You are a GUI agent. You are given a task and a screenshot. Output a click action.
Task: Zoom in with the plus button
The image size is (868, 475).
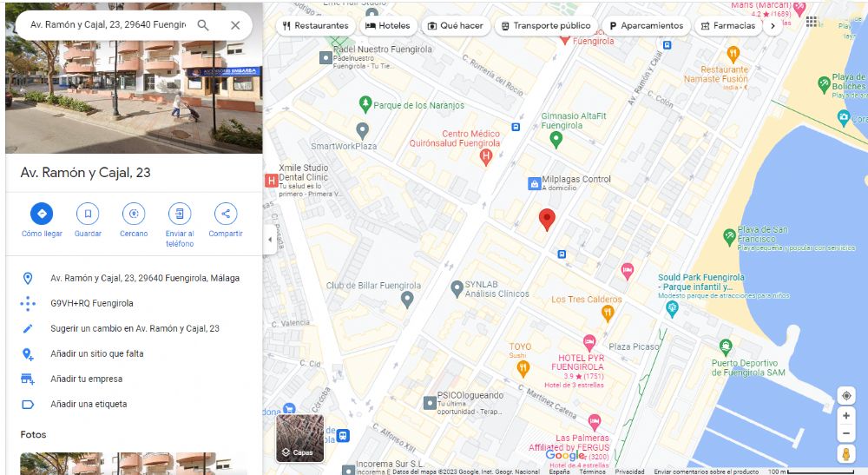point(845,416)
